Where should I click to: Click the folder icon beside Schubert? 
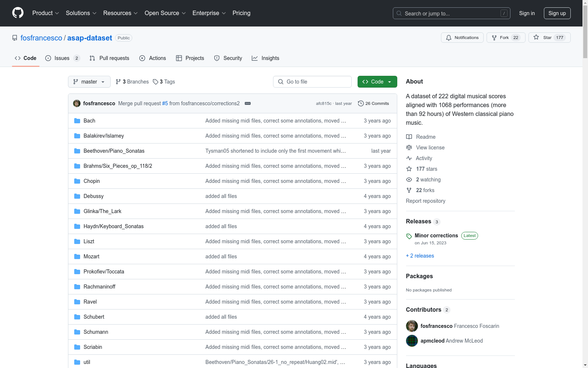tap(77, 317)
